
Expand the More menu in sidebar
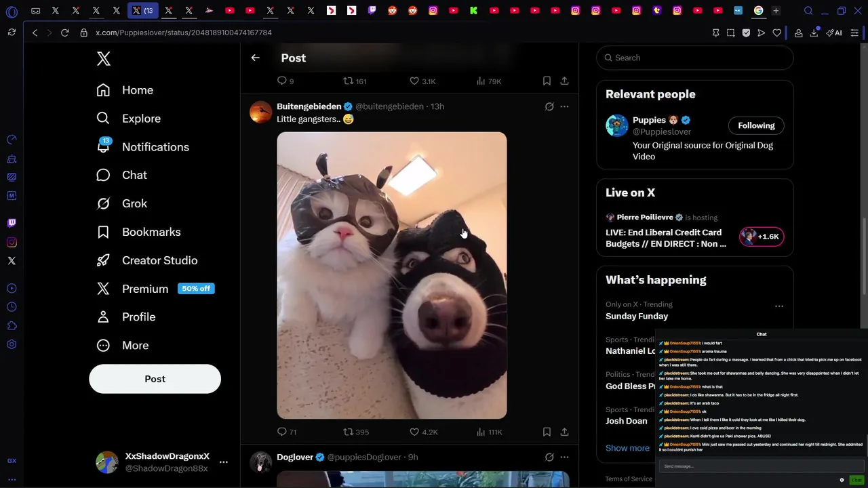123,346
